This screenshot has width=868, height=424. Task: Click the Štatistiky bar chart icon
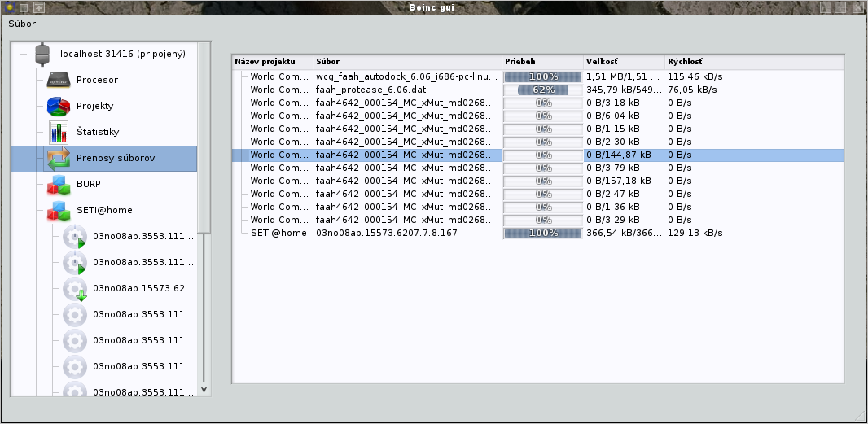pyautogui.click(x=59, y=133)
